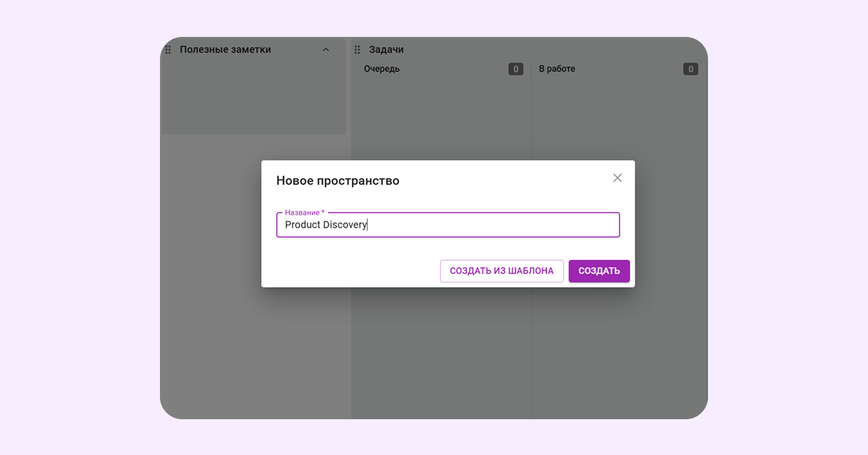Click the В работе column header
868x455 pixels.
(556, 69)
